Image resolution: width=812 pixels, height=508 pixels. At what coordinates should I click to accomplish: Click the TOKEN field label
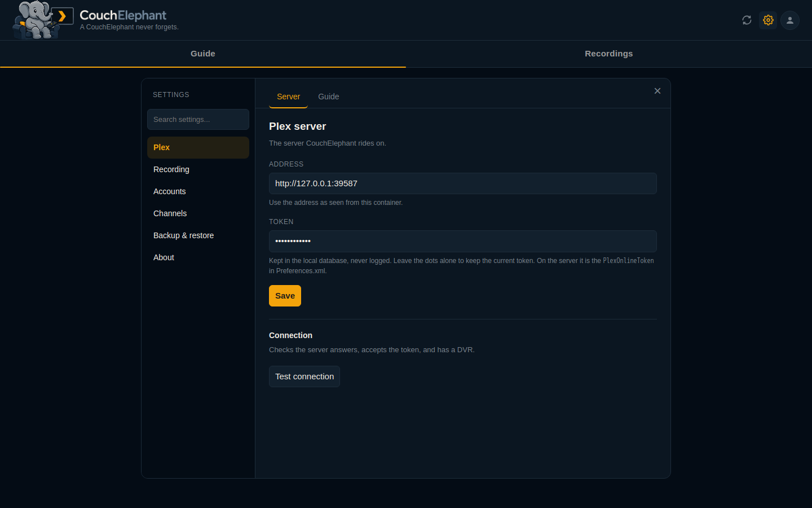[x=281, y=222]
